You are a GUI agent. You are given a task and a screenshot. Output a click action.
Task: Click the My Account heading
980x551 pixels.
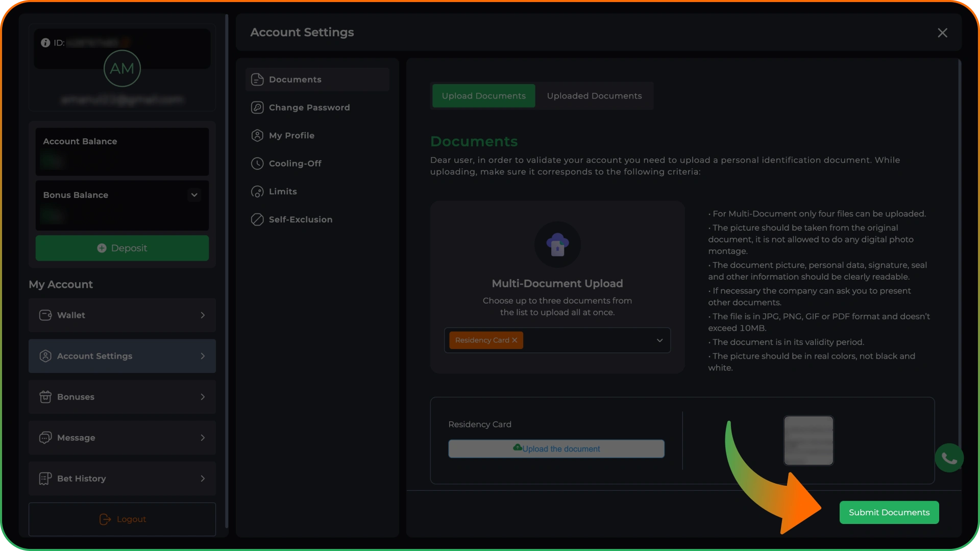tap(61, 285)
